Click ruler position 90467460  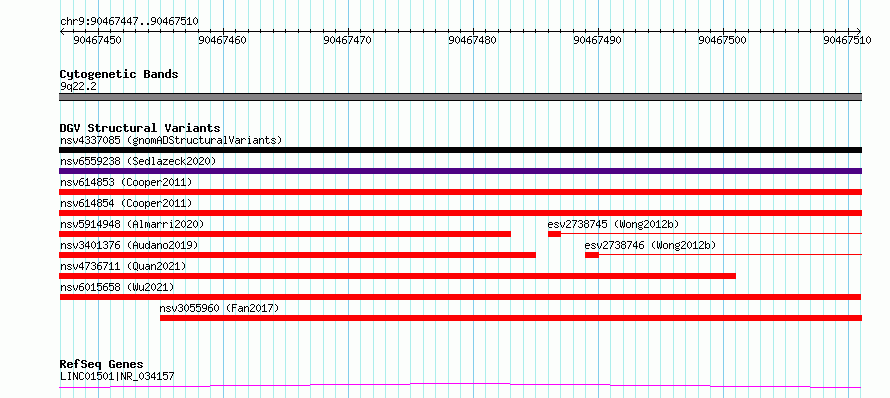pos(221,40)
